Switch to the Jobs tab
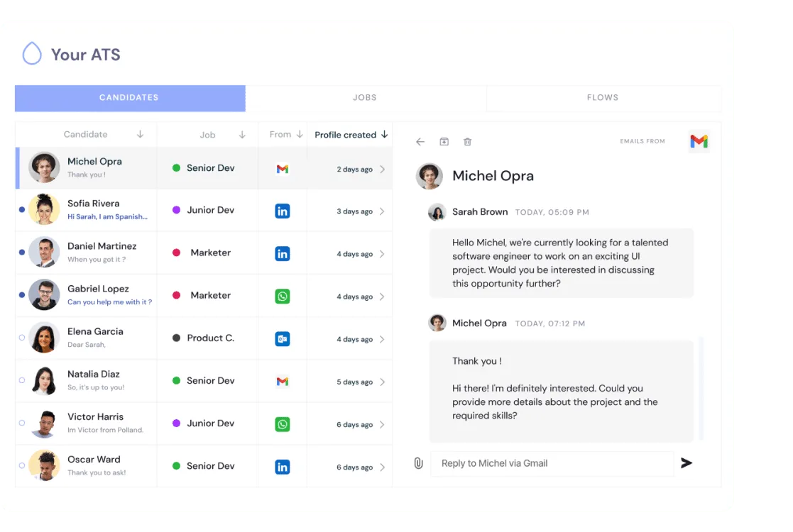Image resolution: width=793 pixels, height=532 pixels. tap(365, 98)
